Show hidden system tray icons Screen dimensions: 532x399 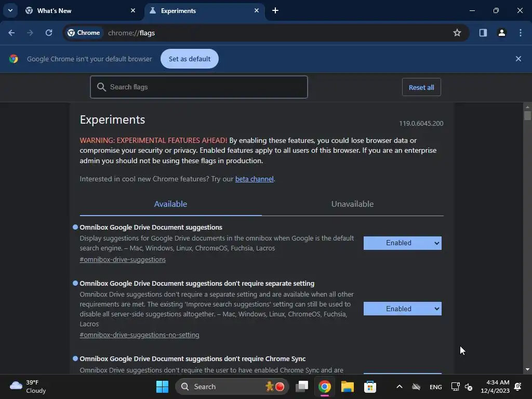click(400, 387)
